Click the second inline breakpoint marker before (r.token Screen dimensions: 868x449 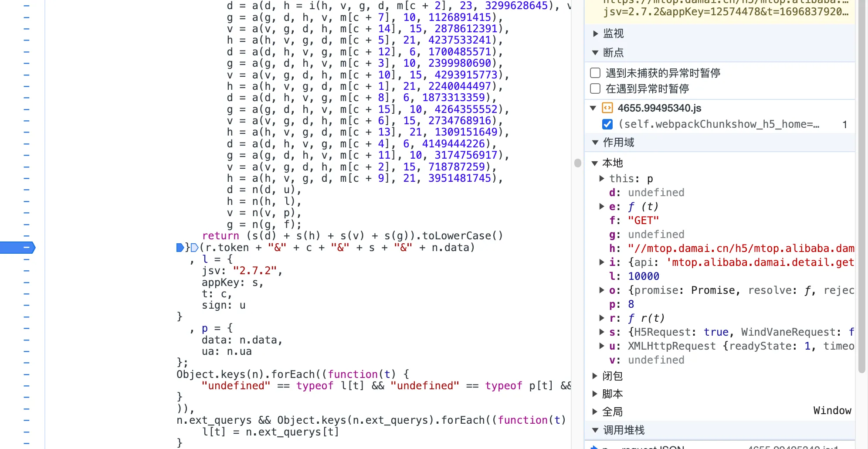(x=194, y=248)
